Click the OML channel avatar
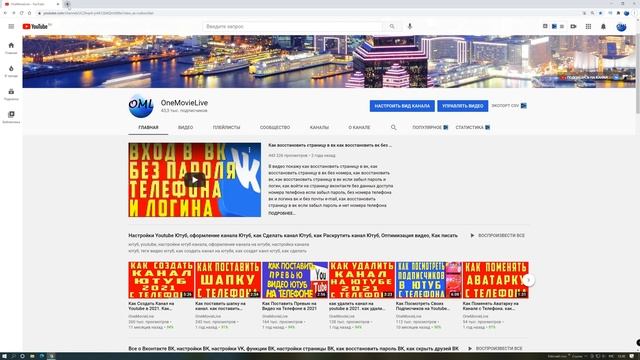This screenshot has height=360, width=640. (141, 106)
